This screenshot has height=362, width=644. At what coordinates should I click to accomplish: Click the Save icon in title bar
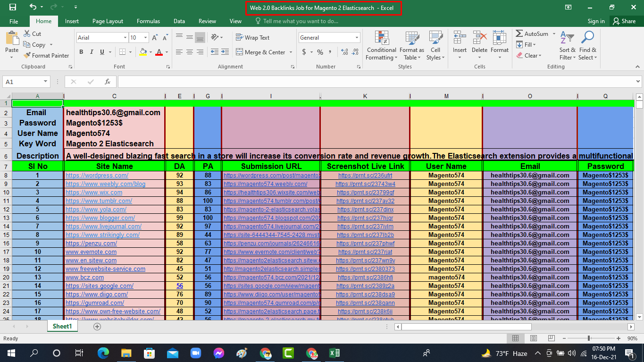[x=13, y=7]
